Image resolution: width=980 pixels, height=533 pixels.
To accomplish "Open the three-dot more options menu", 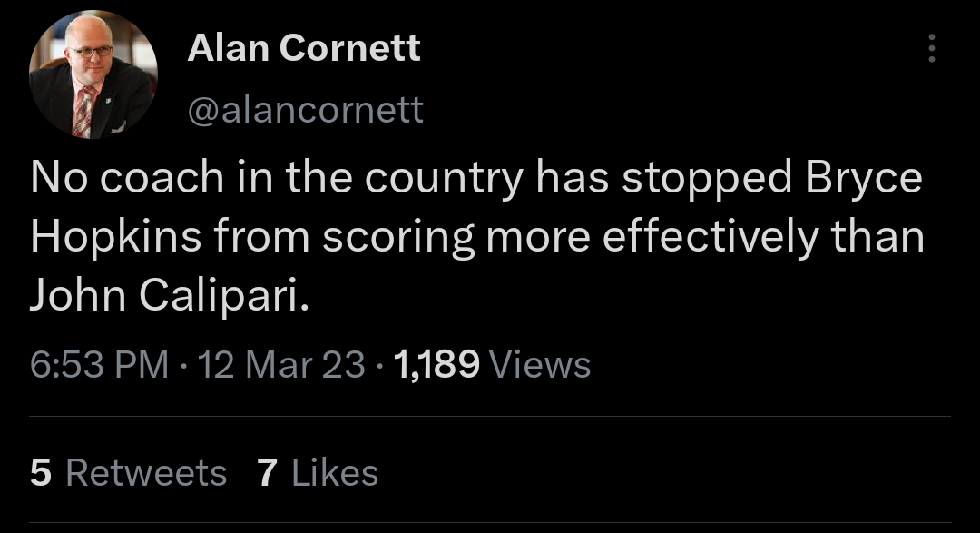I will click(931, 48).
